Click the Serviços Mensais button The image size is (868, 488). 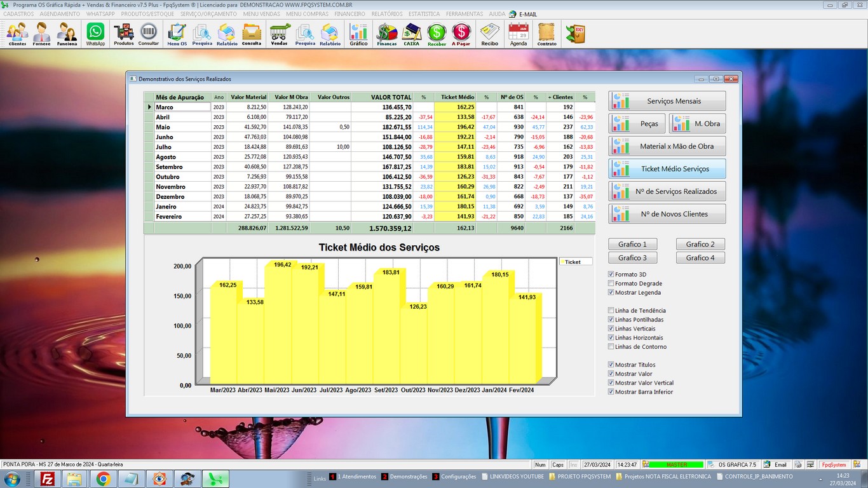pyautogui.click(x=667, y=101)
